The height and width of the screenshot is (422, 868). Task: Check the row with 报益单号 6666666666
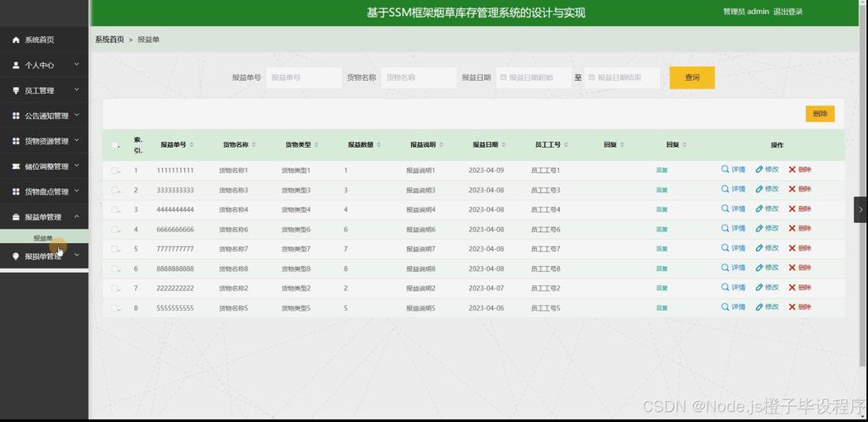(115, 229)
